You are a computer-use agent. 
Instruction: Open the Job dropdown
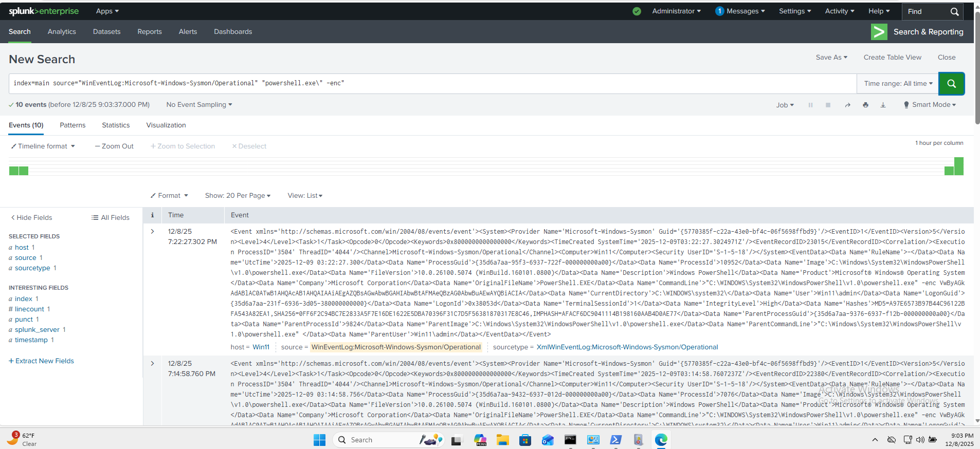[785, 105]
